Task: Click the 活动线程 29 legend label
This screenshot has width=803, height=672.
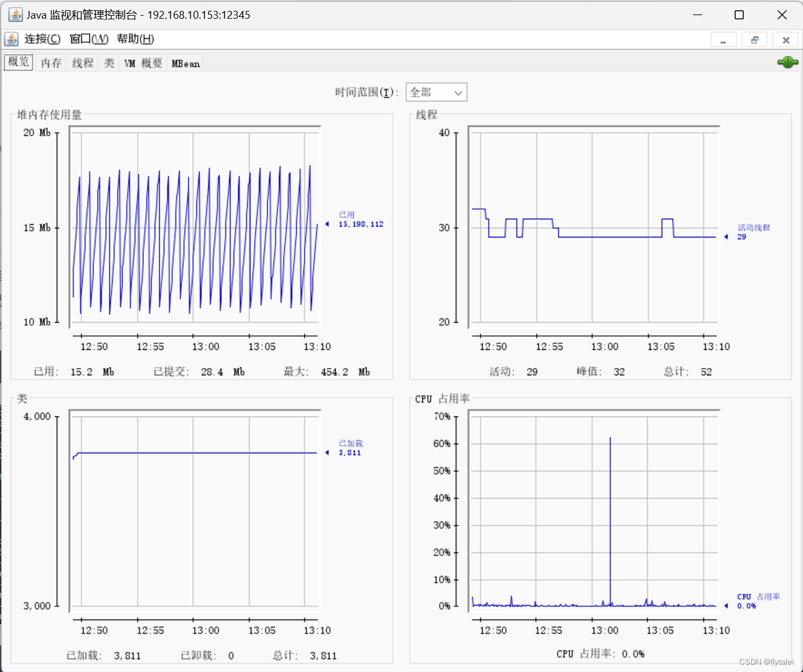Action: point(753,232)
